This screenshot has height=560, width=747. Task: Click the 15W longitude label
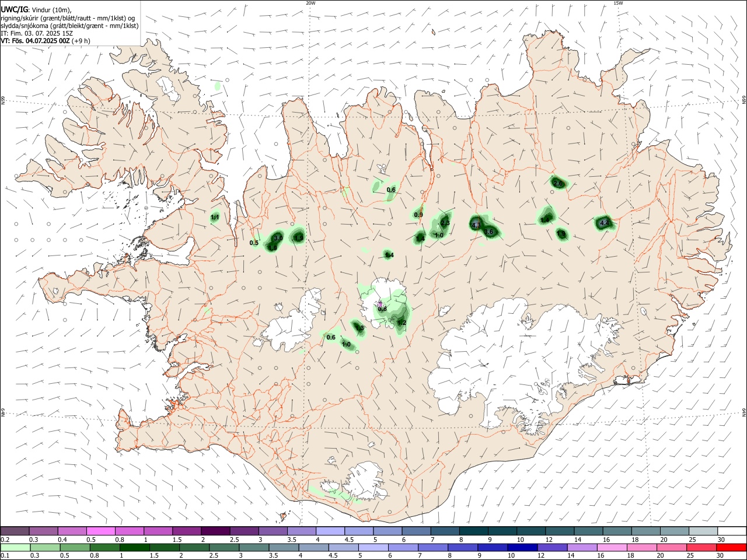pyautogui.click(x=618, y=3)
